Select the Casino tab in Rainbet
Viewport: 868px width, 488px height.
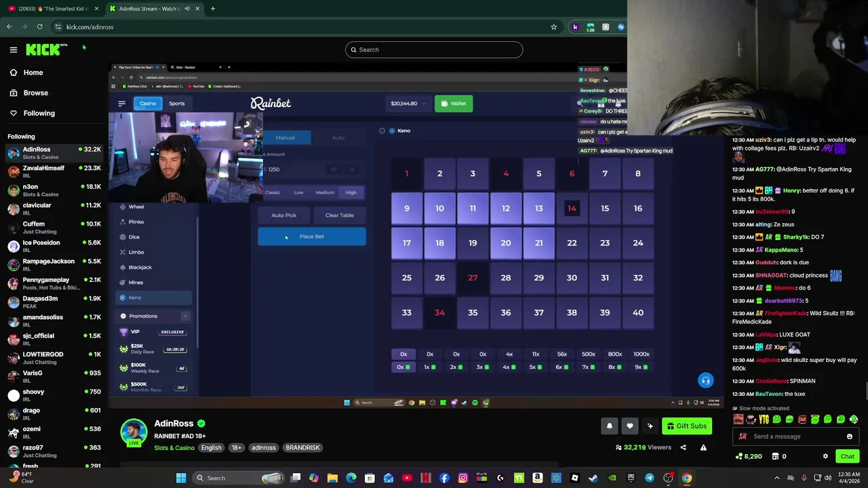pos(148,104)
